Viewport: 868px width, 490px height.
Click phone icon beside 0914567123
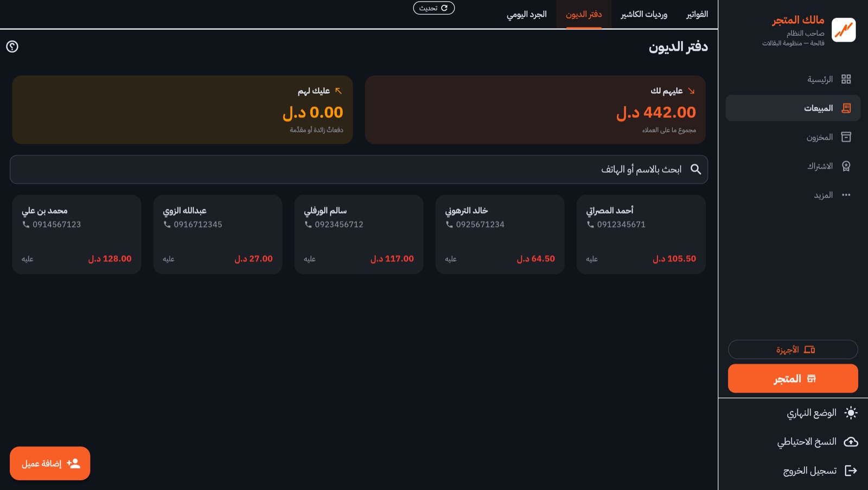pyautogui.click(x=26, y=225)
